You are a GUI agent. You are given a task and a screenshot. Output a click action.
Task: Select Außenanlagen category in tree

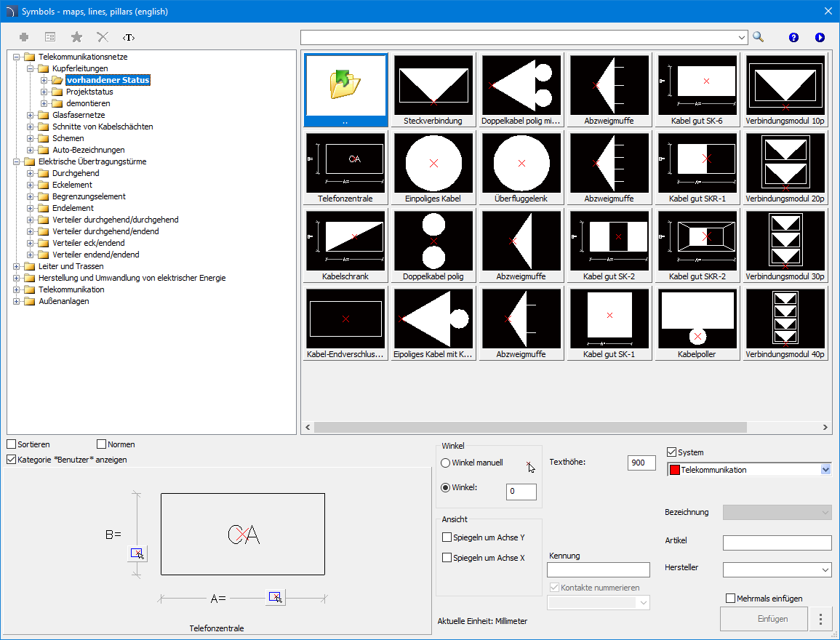coord(63,301)
